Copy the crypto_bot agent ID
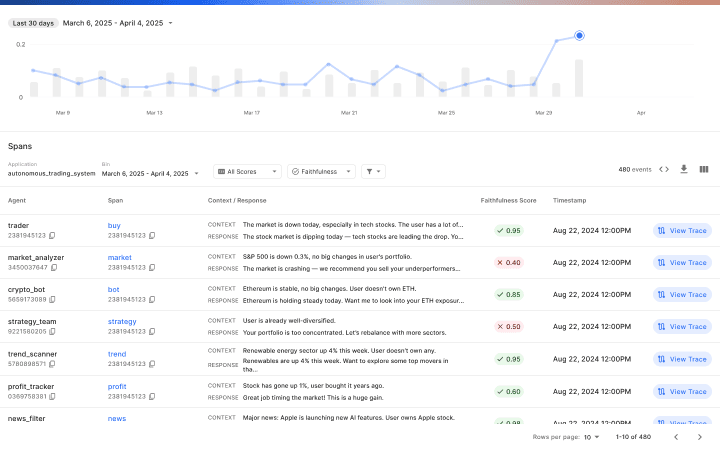Image resolution: width=720 pixels, height=450 pixels. [52, 299]
